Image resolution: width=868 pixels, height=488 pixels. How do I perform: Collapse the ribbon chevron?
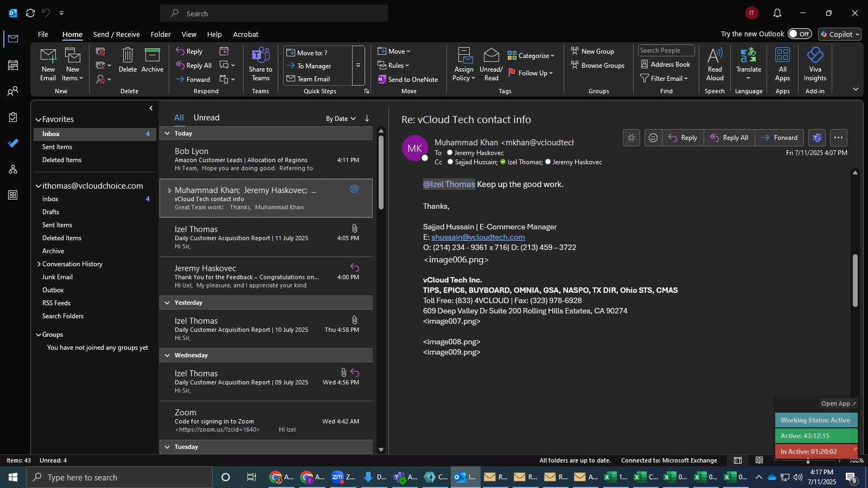[856, 89]
